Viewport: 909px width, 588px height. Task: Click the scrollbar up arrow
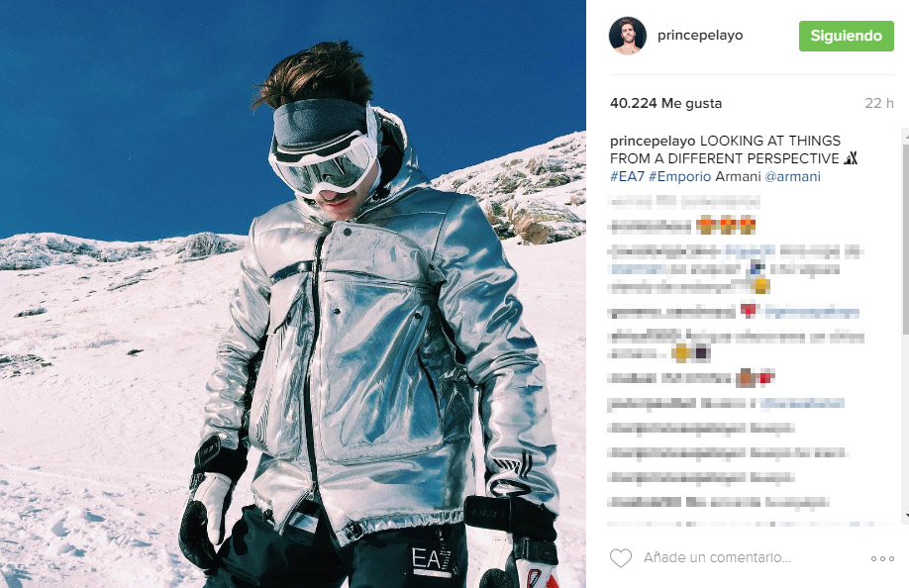[905, 134]
